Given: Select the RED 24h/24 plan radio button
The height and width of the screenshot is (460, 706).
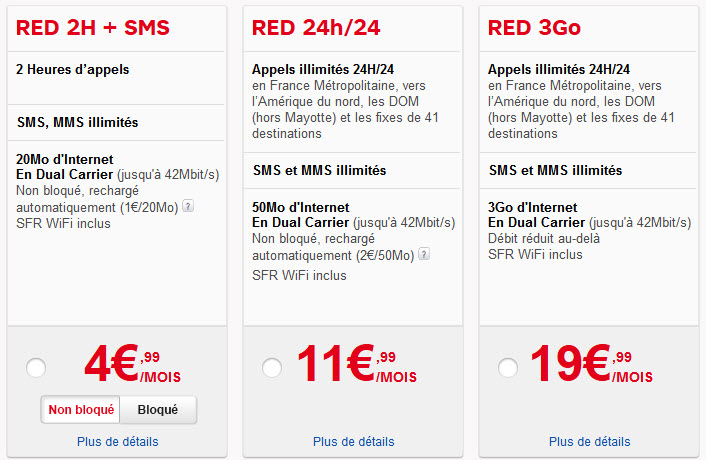Looking at the screenshot, I should [272, 368].
